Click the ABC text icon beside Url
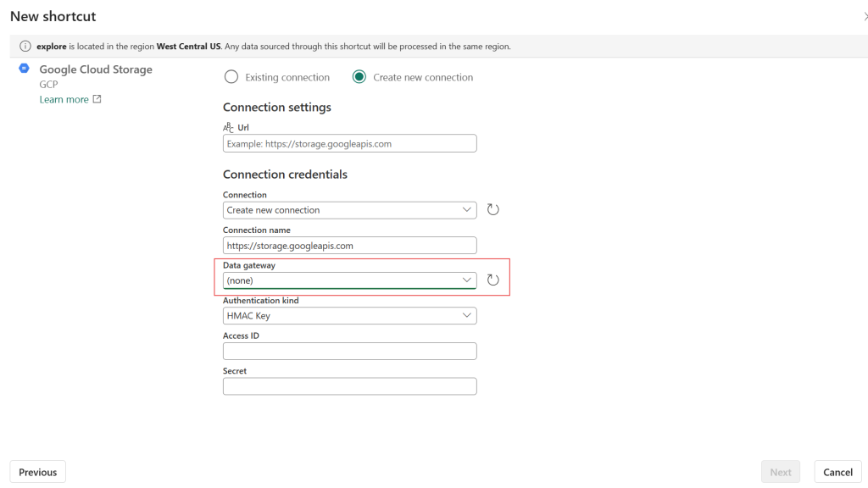This screenshot has width=868, height=488. pyautogui.click(x=228, y=128)
